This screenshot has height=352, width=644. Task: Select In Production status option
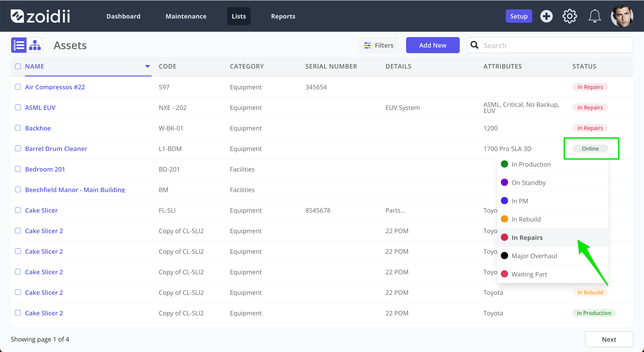(553, 164)
